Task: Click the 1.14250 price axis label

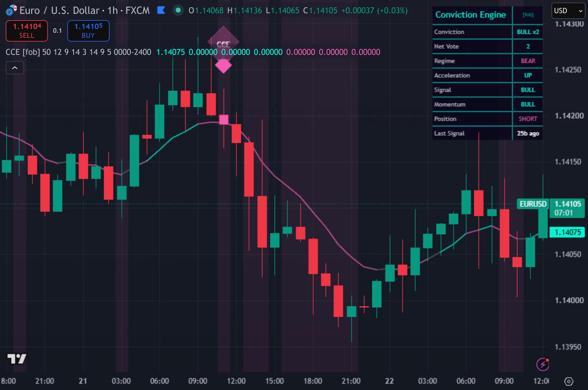Action: (x=568, y=70)
